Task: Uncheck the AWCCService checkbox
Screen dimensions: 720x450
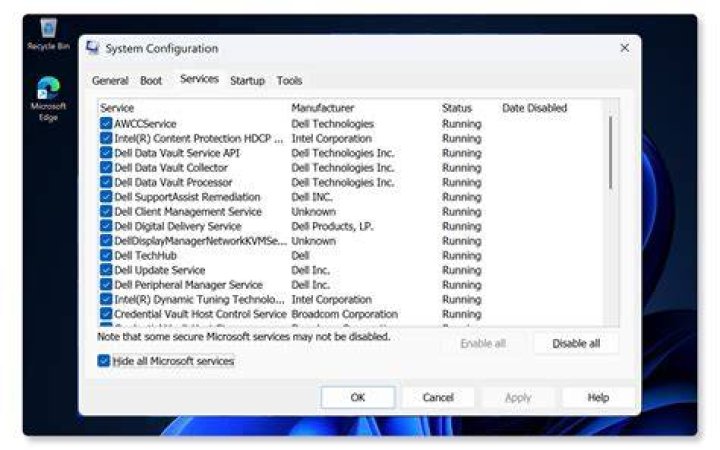Action: coord(106,124)
